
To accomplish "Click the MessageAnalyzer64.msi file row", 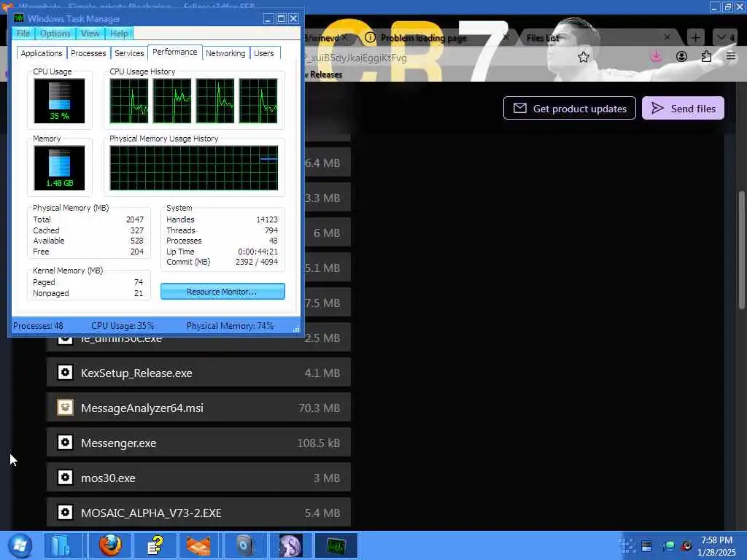I will pos(198,408).
